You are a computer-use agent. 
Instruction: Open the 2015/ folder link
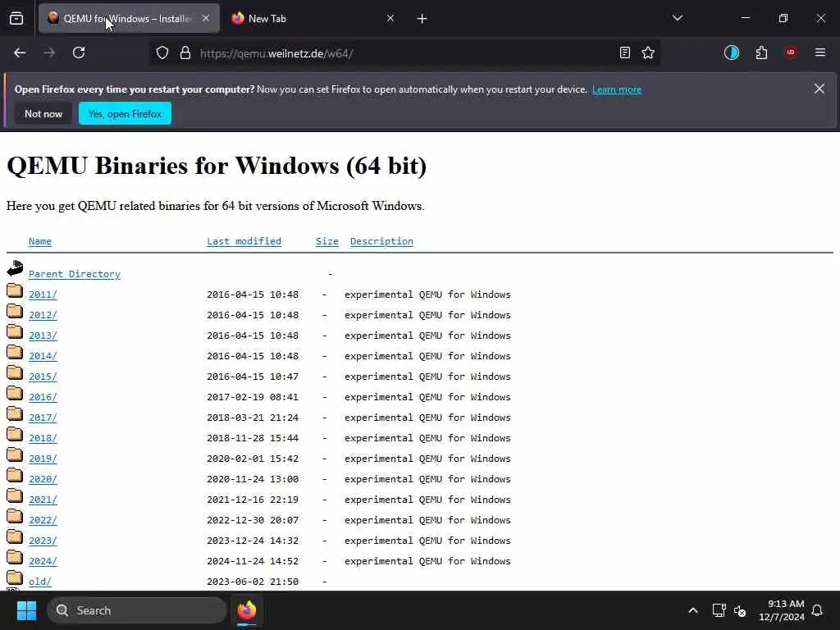coord(43,377)
